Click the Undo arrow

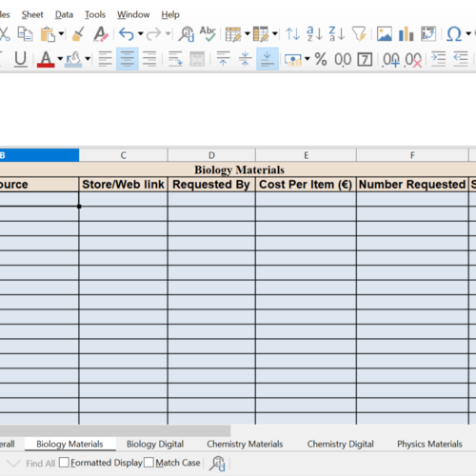click(127, 33)
